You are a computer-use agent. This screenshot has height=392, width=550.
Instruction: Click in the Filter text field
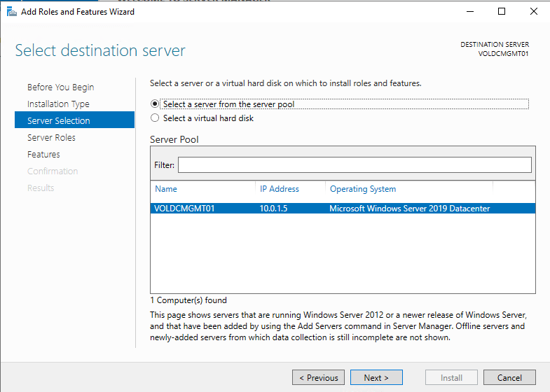pyautogui.click(x=355, y=164)
